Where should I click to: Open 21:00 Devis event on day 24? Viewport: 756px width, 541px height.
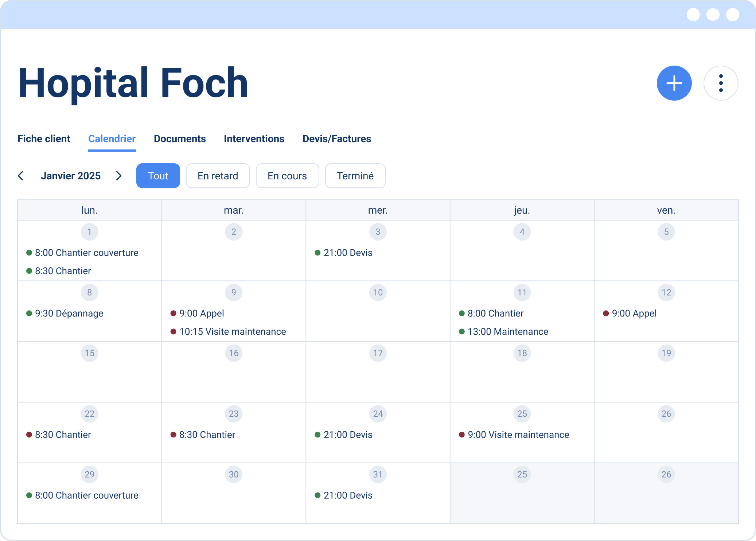pos(343,435)
